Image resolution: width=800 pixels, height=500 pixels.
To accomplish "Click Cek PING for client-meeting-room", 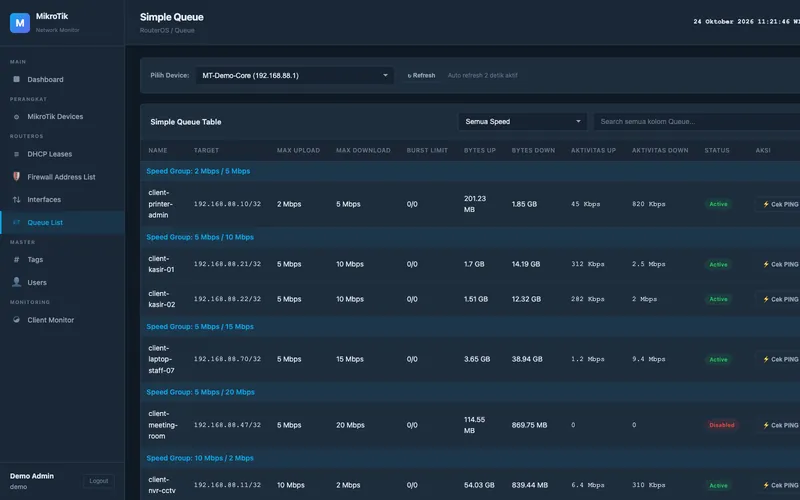I will pyautogui.click(x=780, y=425).
